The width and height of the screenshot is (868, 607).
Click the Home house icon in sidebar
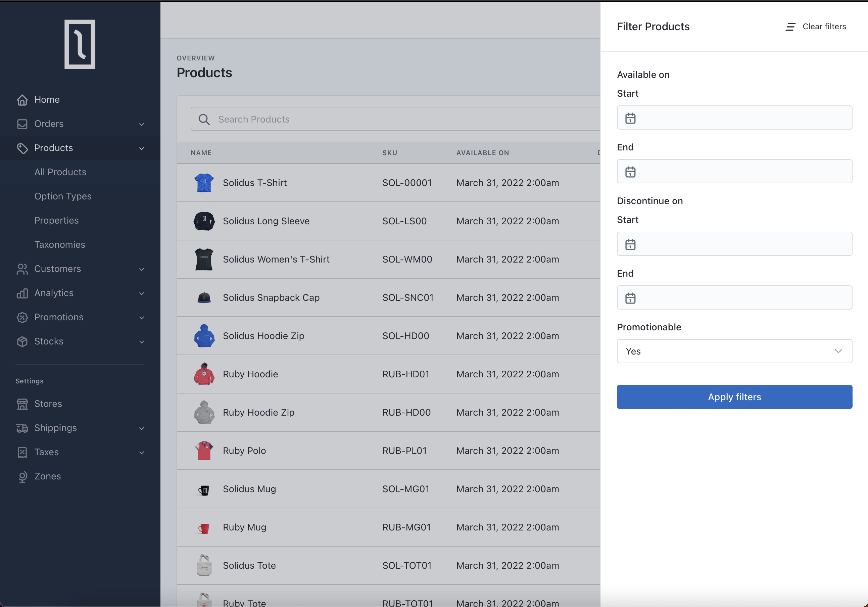pyautogui.click(x=22, y=100)
